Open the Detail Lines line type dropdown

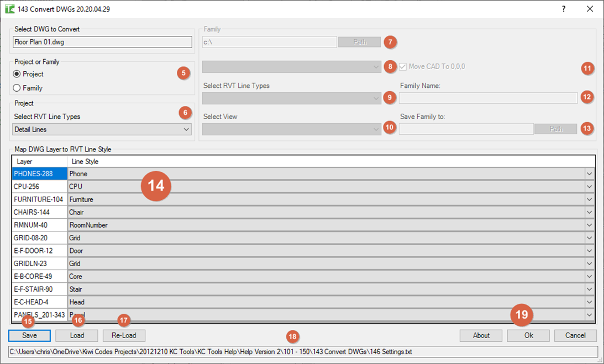[102, 129]
